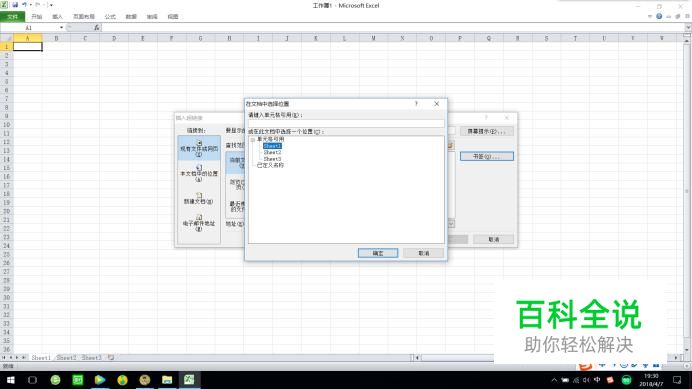Select 现有文件或网页 link-to option
The image size is (692, 389).
click(199, 148)
